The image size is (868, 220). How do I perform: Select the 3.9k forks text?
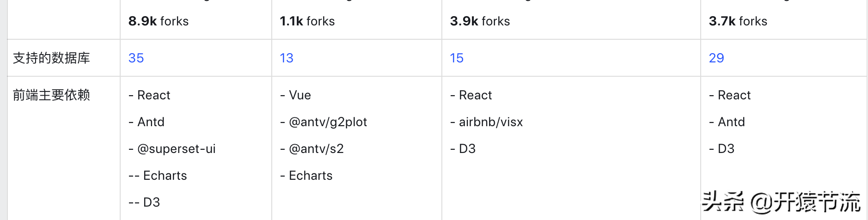pos(480,21)
